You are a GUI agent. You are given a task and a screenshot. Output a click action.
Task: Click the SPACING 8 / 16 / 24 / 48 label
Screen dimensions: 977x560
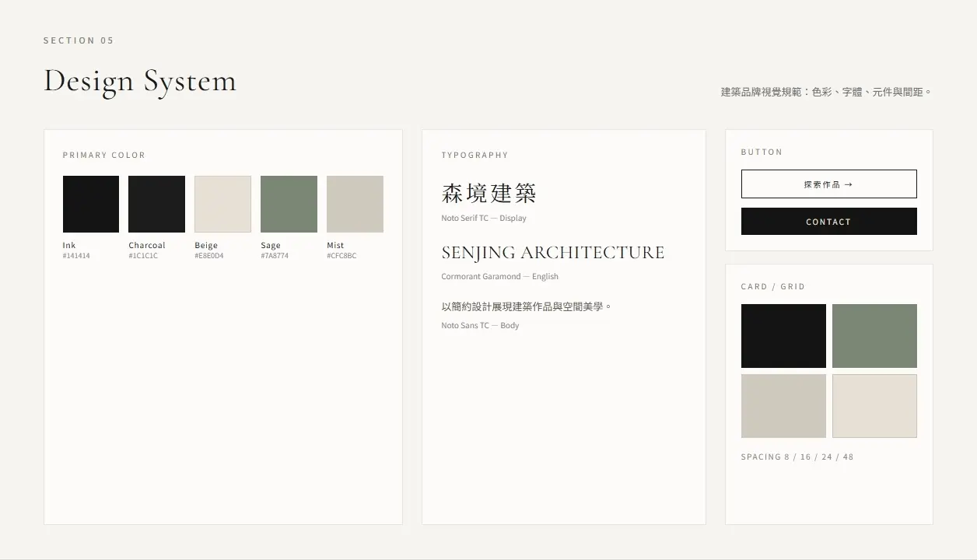pos(797,457)
